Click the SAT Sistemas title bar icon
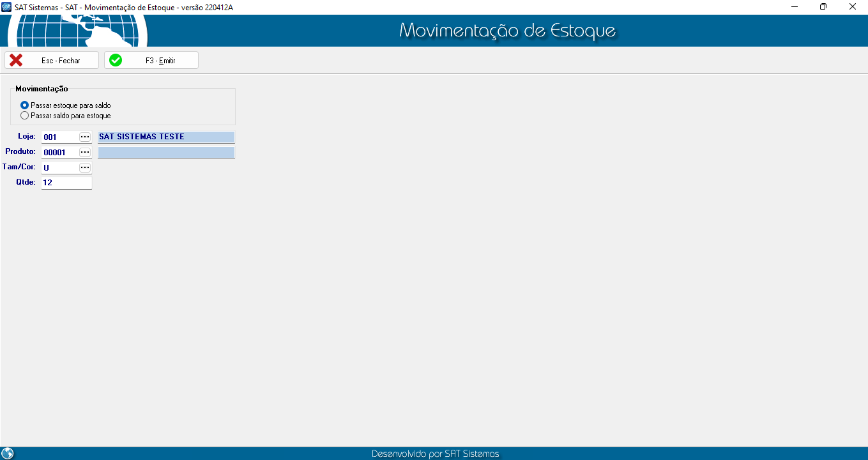 pyautogui.click(x=7, y=7)
